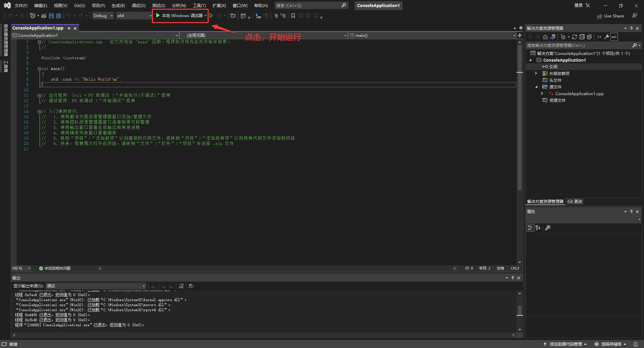Switch to 解决方案资源管理器 bottom tab
Screen dimensions: 644x348
click(545, 202)
